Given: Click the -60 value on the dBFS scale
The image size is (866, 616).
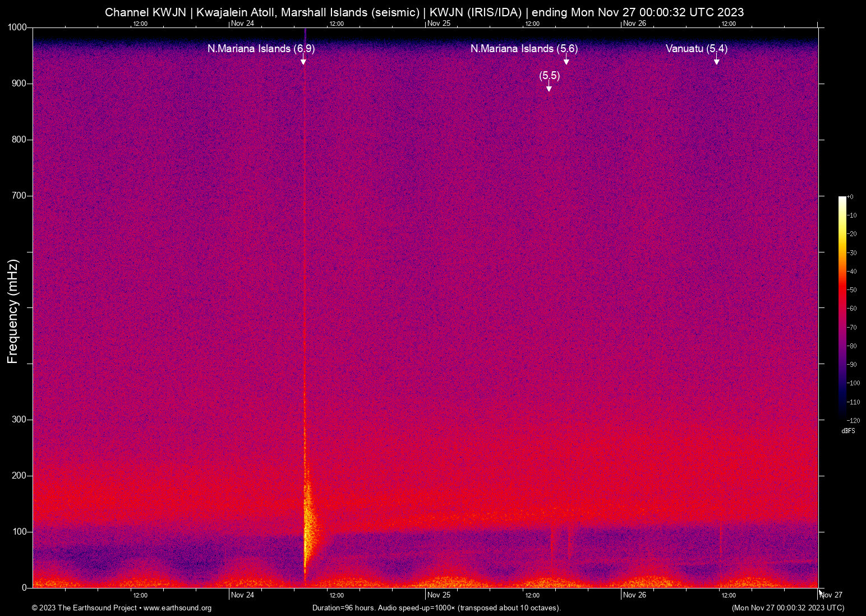Looking at the screenshot, I should coord(852,309).
